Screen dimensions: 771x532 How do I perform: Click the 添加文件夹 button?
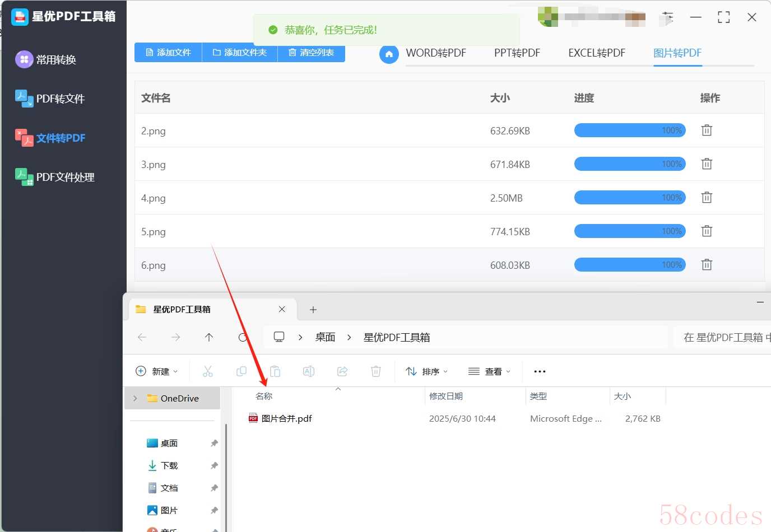[240, 53]
